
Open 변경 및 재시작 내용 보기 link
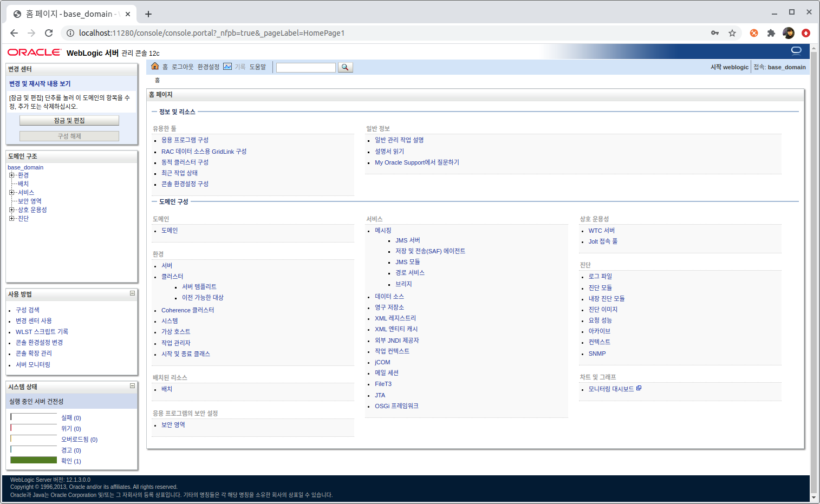(40, 84)
